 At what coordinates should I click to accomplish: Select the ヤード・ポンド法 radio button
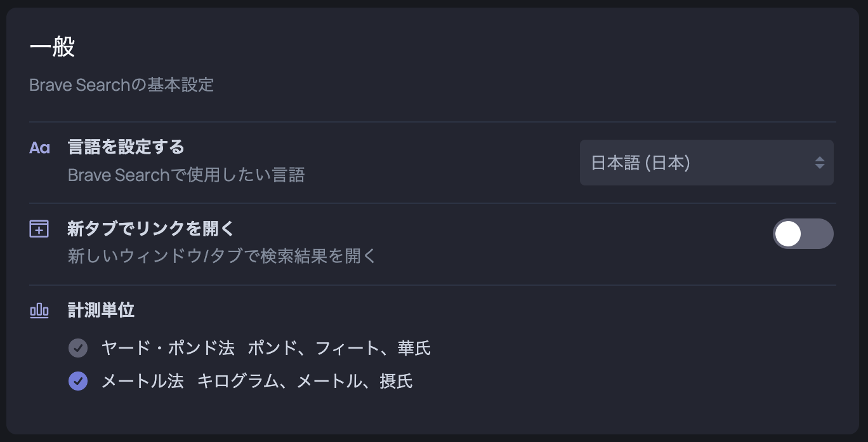pos(78,348)
